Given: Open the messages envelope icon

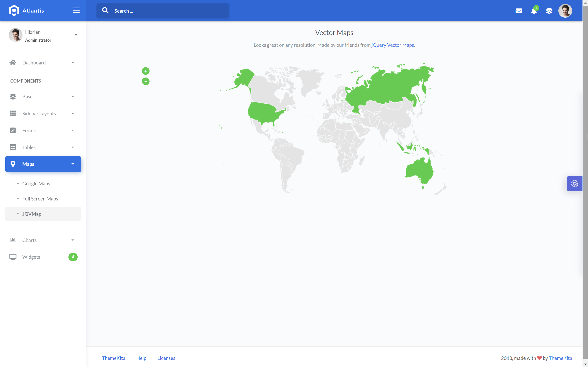Looking at the screenshot, I should pyautogui.click(x=519, y=11).
